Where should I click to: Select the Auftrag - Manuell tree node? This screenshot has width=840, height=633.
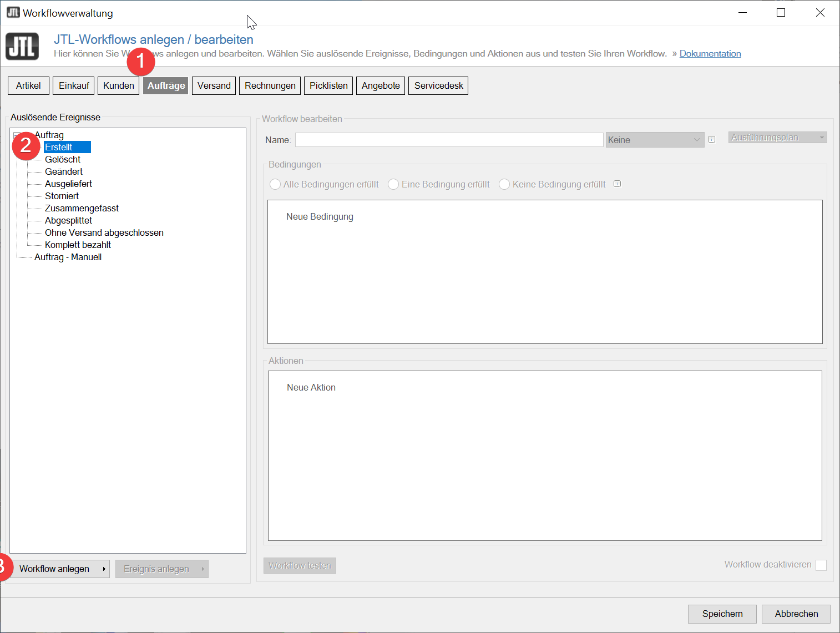68,257
